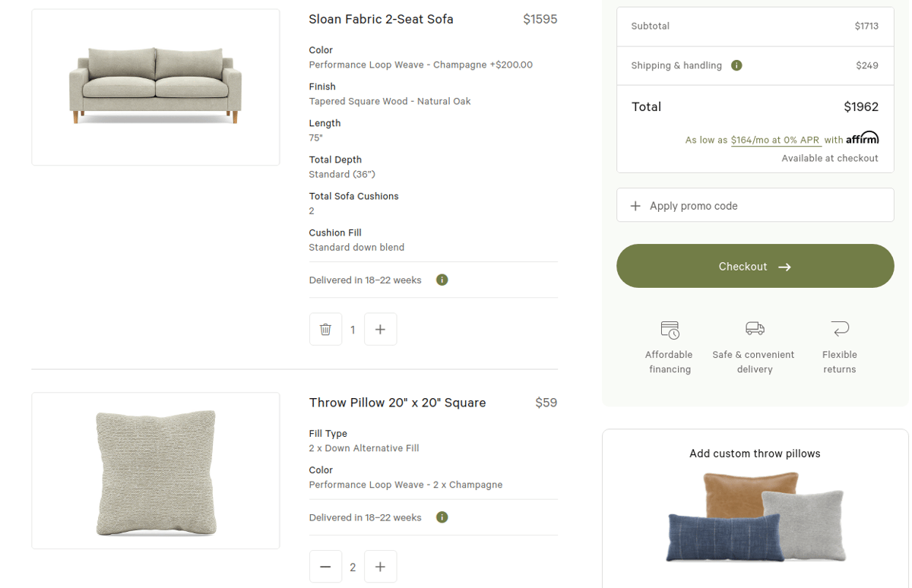Decrease the throw pillow quantity

(x=325, y=566)
